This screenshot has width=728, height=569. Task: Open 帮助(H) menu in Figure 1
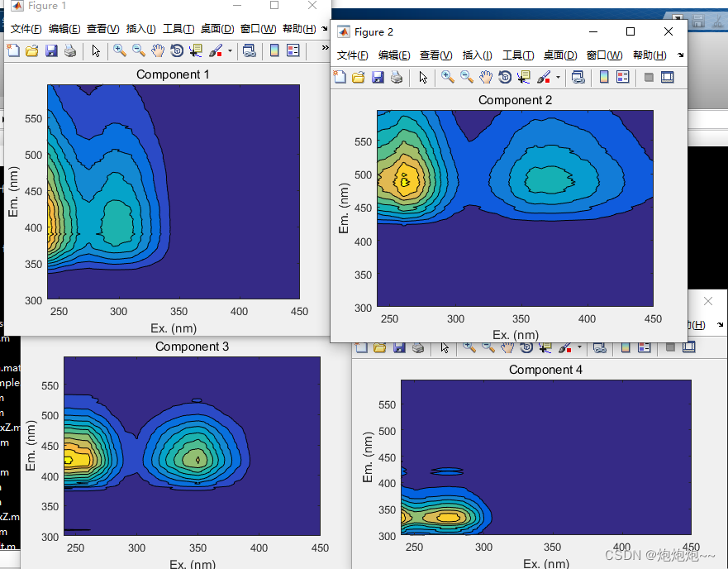tap(299, 29)
